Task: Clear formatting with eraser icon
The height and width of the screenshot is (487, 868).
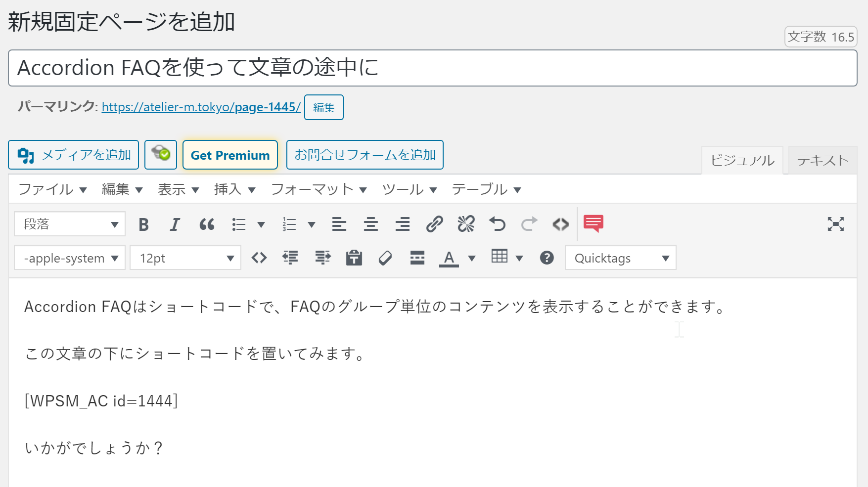Action: [385, 258]
